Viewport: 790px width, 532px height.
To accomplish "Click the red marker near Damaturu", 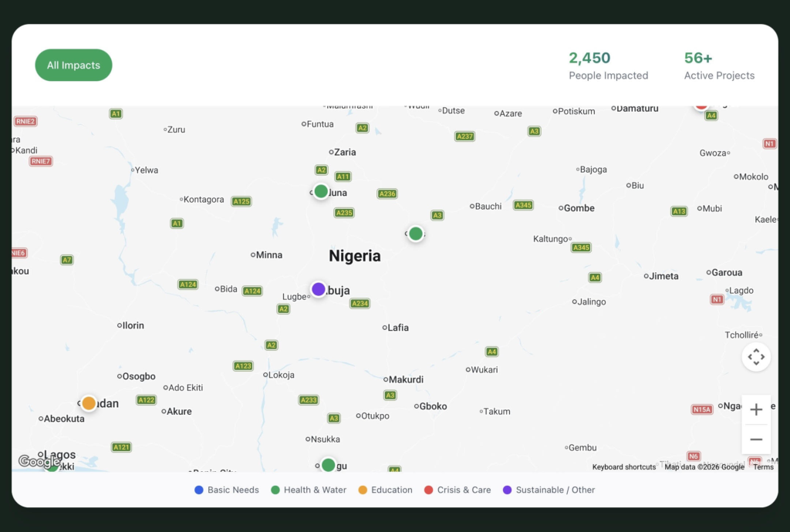I will (701, 106).
